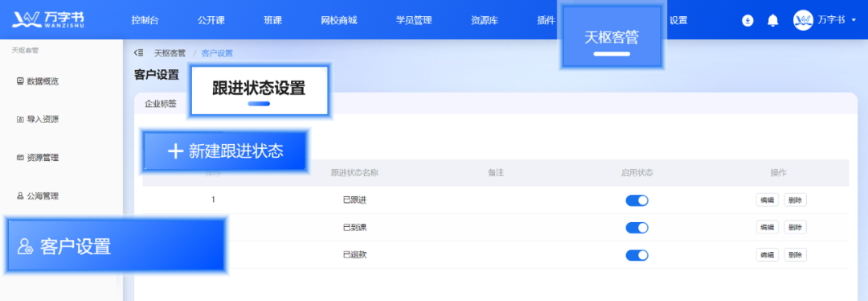The width and height of the screenshot is (868, 301).
Task: Click the 客户设置 page title
Action: click(x=157, y=75)
